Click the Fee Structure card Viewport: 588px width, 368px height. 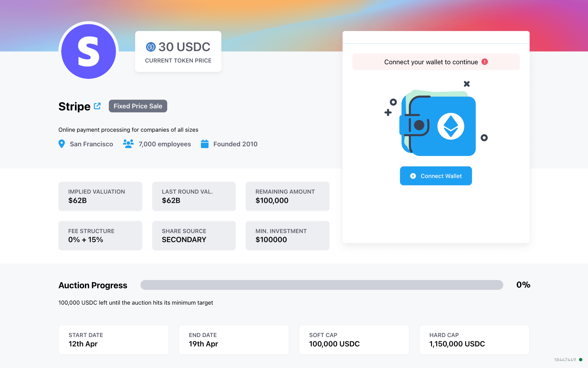point(100,235)
